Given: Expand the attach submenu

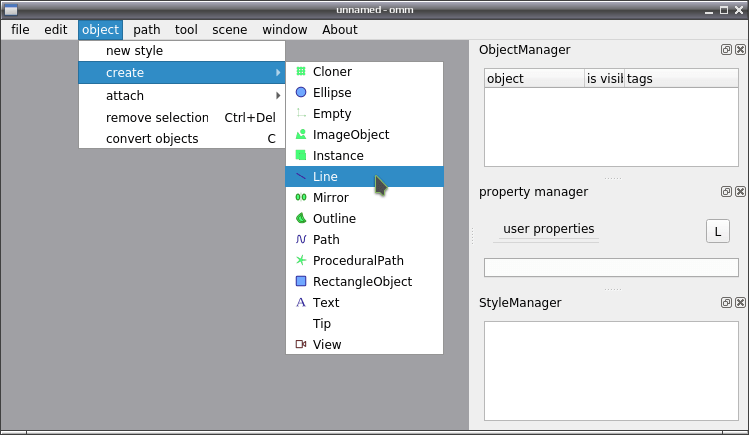Looking at the screenshot, I should click(x=182, y=95).
